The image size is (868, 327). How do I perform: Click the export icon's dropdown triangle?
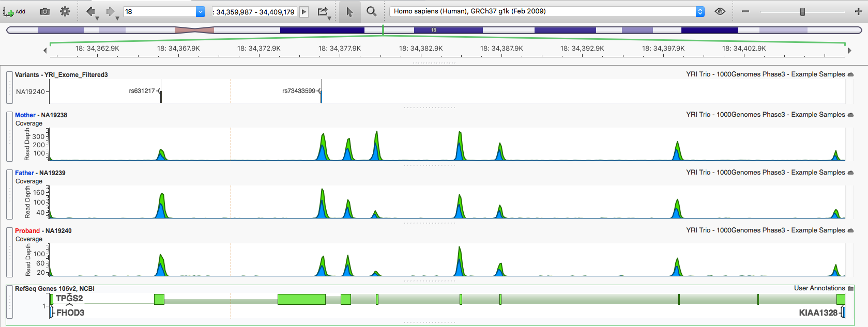329,19
